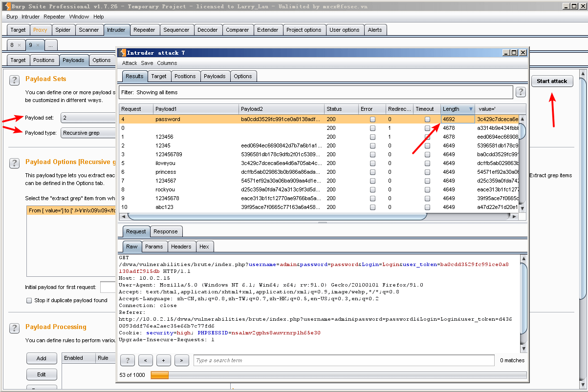Select result row with payload rockyou

click(x=319, y=189)
